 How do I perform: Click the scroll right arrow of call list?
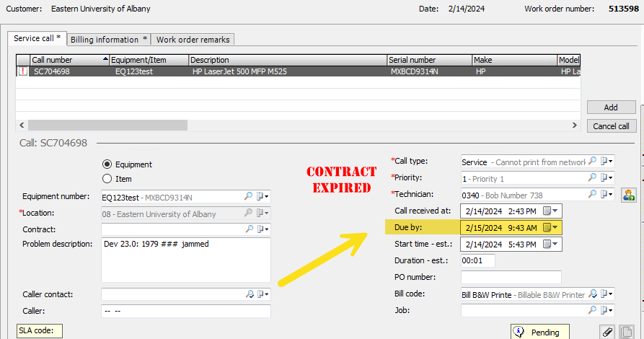tap(575, 126)
